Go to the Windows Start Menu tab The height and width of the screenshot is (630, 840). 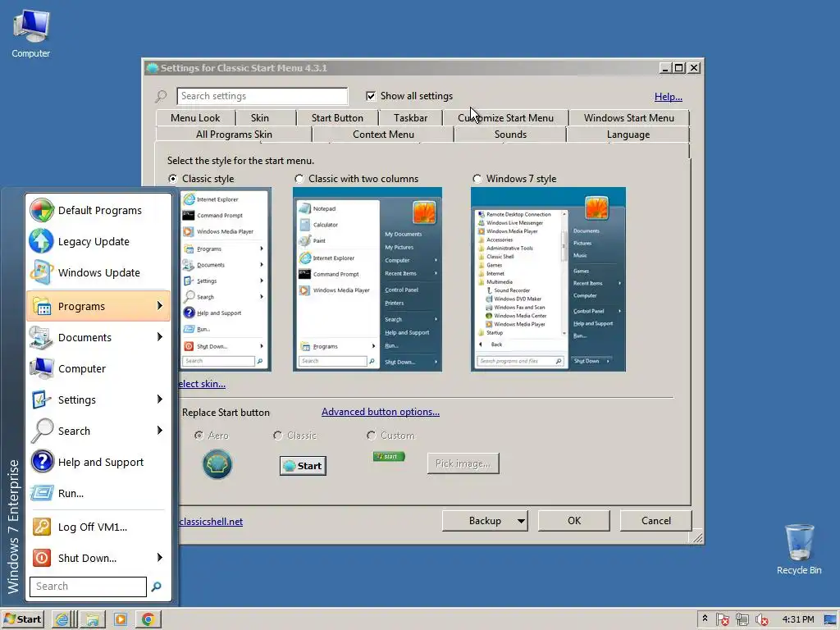[x=629, y=118]
